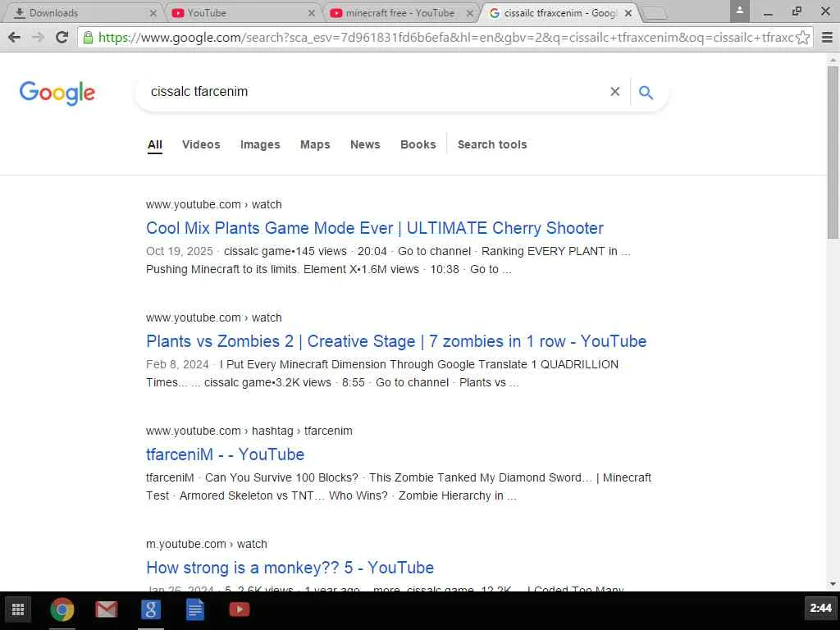This screenshot has height=630, width=840.
Task: Bookmark this page with the star icon
Action: (x=802, y=38)
